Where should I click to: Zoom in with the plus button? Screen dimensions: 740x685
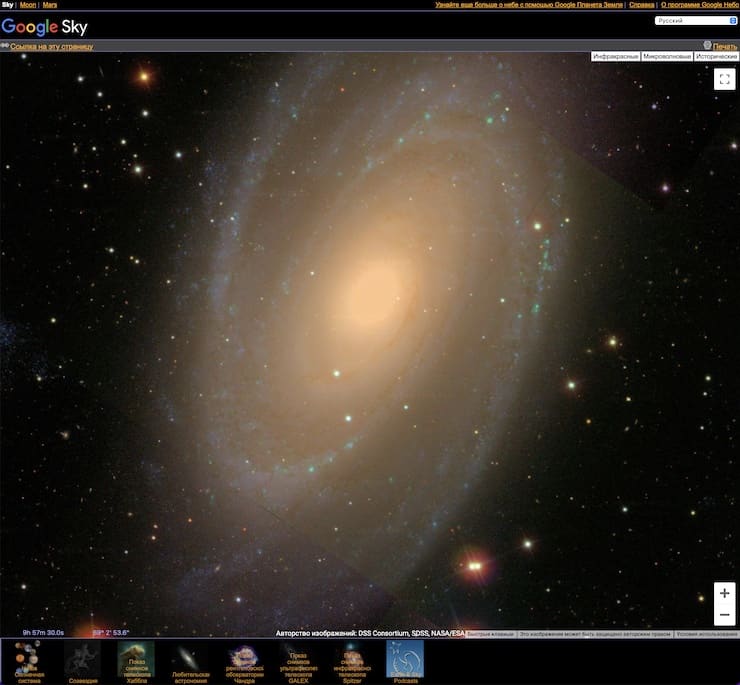point(724,593)
